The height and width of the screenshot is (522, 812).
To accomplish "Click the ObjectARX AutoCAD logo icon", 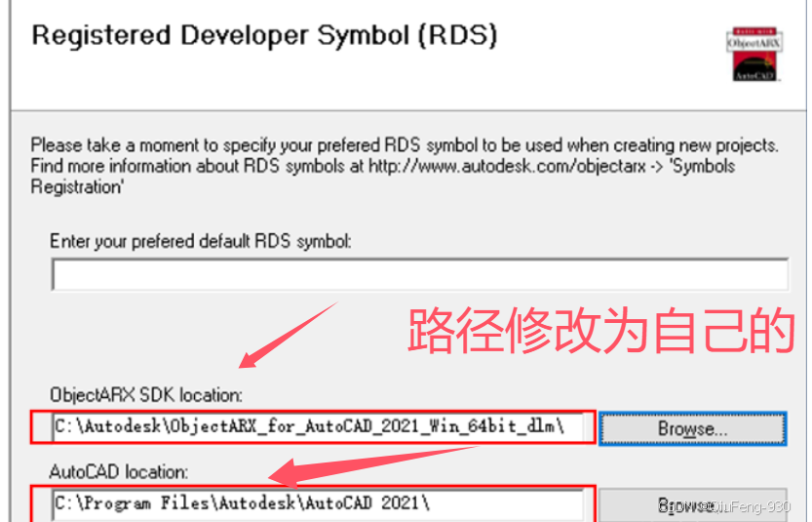I will (x=754, y=55).
